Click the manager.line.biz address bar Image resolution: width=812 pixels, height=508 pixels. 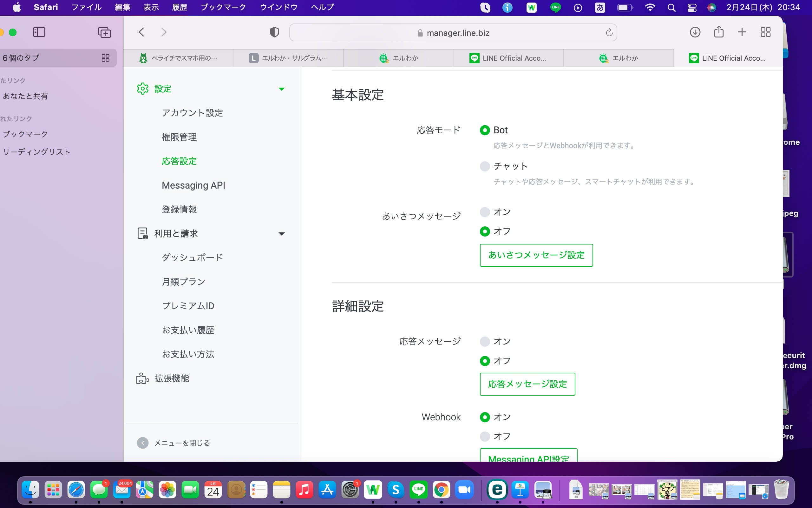[x=453, y=33]
